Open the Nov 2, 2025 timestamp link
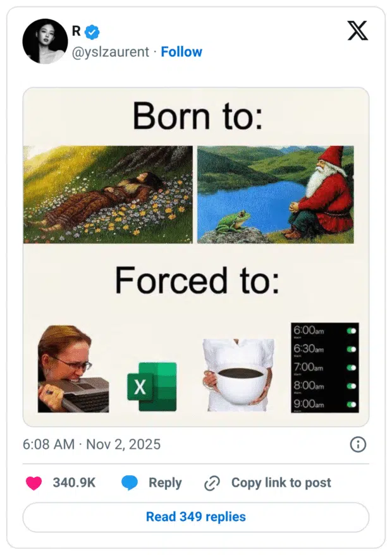The image size is (392, 555). click(x=90, y=444)
